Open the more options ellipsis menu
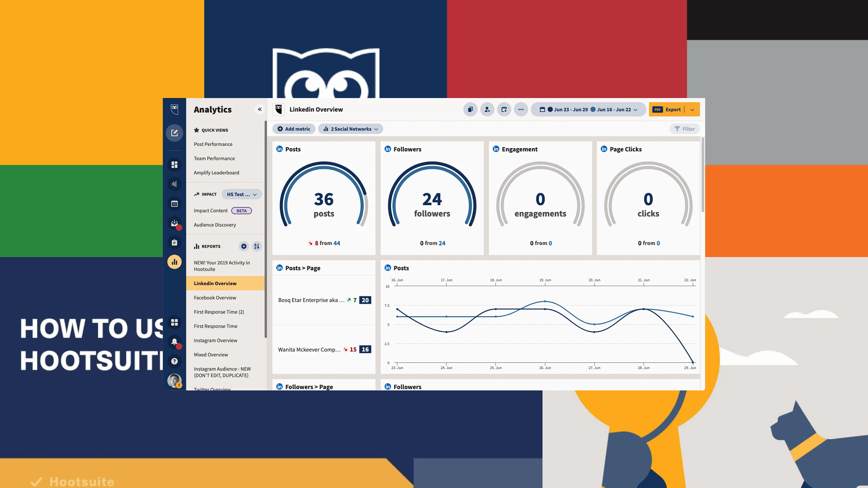 click(x=521, y=109)
